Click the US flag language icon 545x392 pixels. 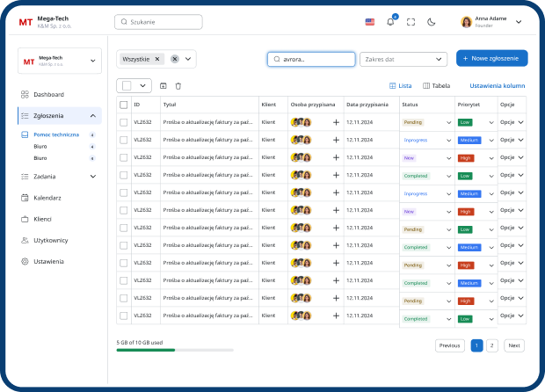[369, 22]
